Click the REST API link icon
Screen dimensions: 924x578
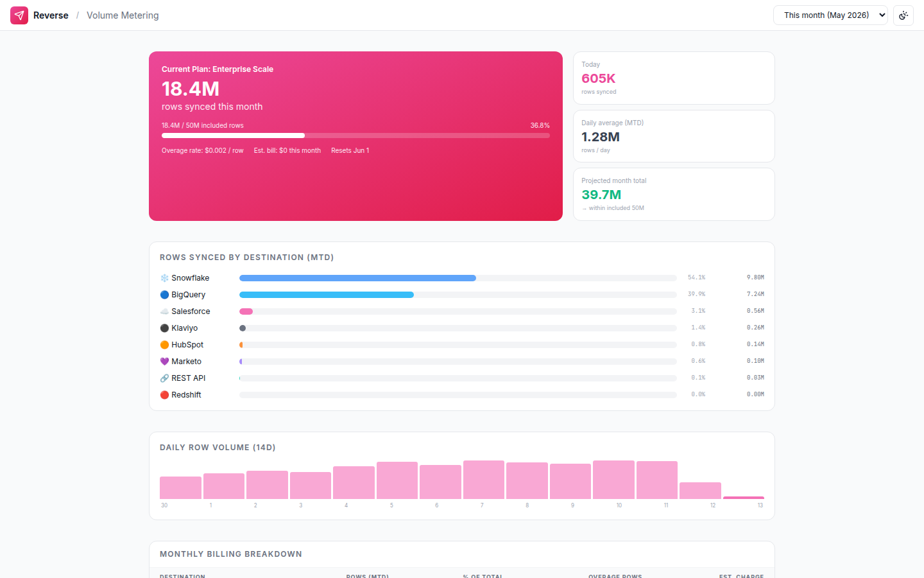[164, 378]
